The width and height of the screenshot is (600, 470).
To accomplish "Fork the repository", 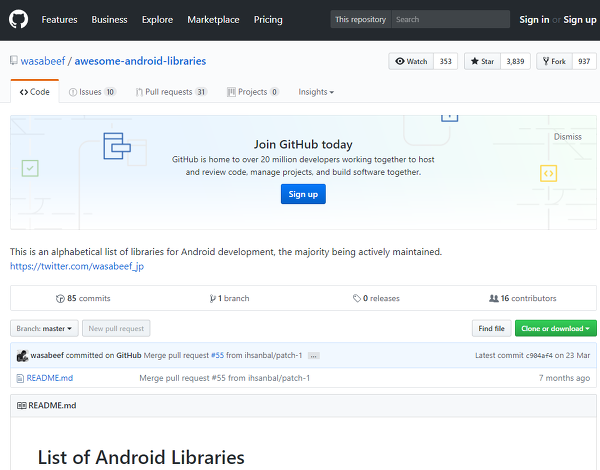I will coord(554,61).
